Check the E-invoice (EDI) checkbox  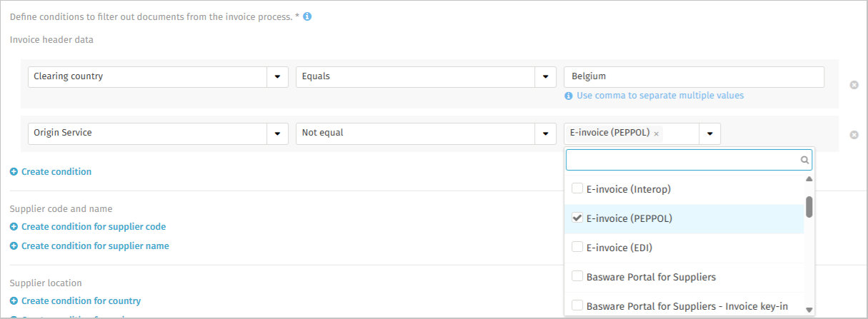pos(577,247)
